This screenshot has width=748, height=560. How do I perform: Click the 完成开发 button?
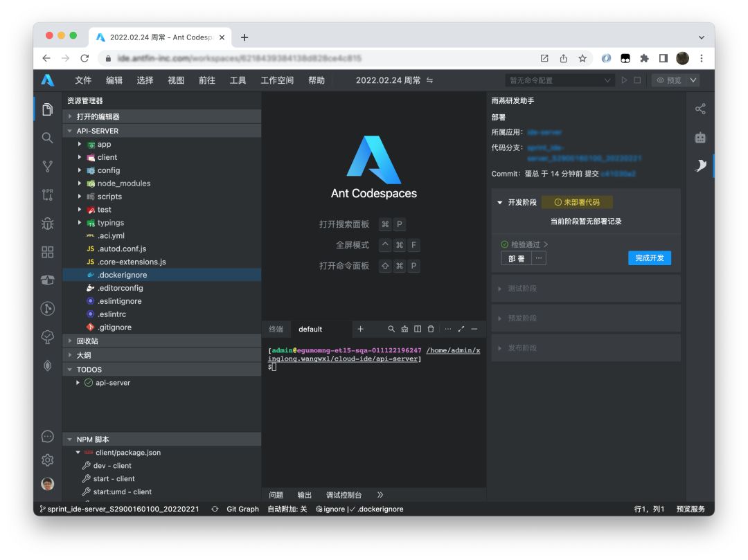click(649, 258)
